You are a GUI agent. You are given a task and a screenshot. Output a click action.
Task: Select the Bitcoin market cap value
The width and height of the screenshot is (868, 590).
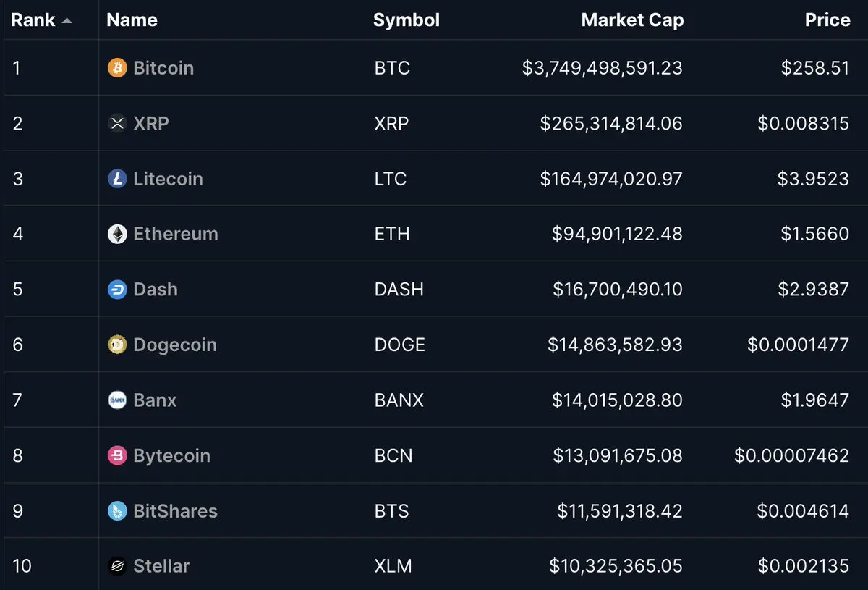pos(603,68)
